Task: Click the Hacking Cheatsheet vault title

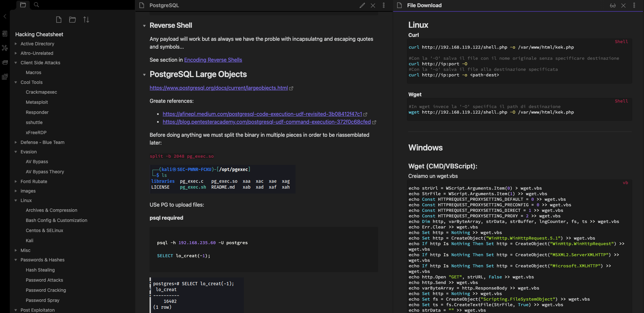Action: [39, 34]
